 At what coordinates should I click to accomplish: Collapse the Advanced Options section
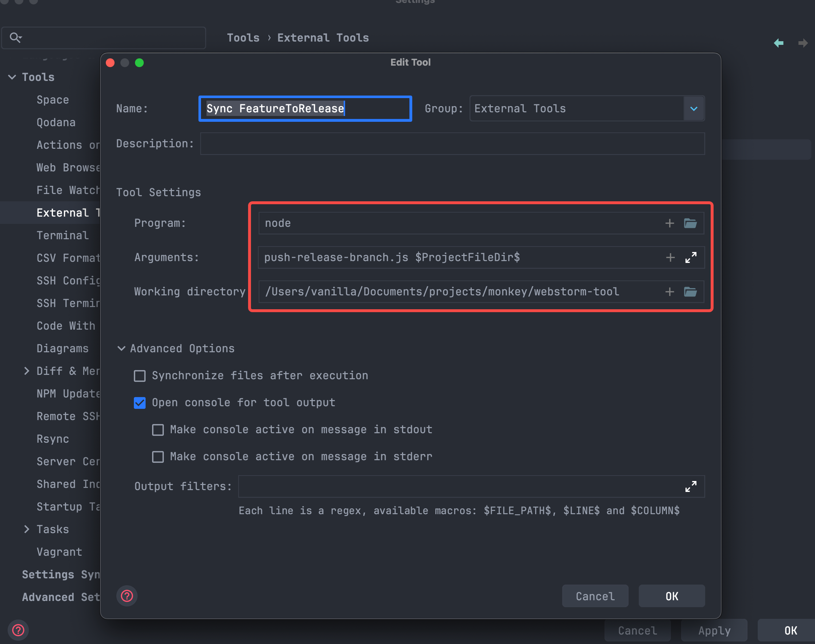pyautogui.click(x=121, y=348)
